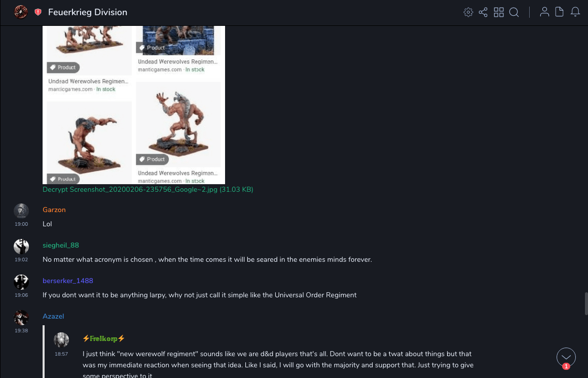Open Decrypt Screenshot_20200206 jpg link
Image resolution: width=588 pixels, height=378 pixels.
point(148,190)
